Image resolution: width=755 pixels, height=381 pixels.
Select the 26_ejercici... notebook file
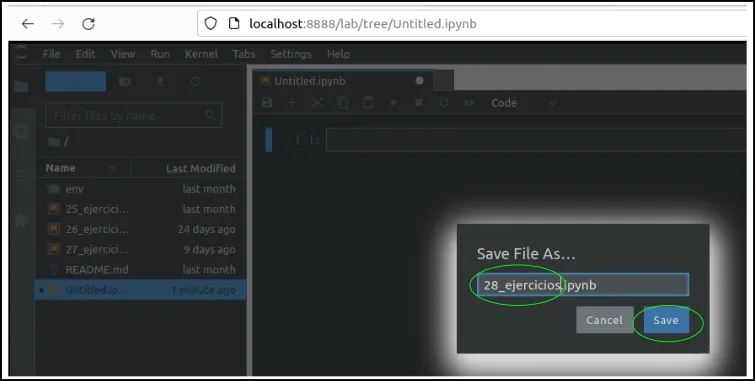click(141, 229)
